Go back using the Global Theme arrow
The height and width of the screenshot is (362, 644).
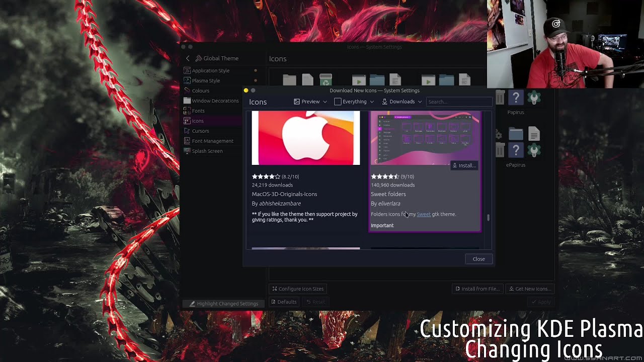coord(188,58)
